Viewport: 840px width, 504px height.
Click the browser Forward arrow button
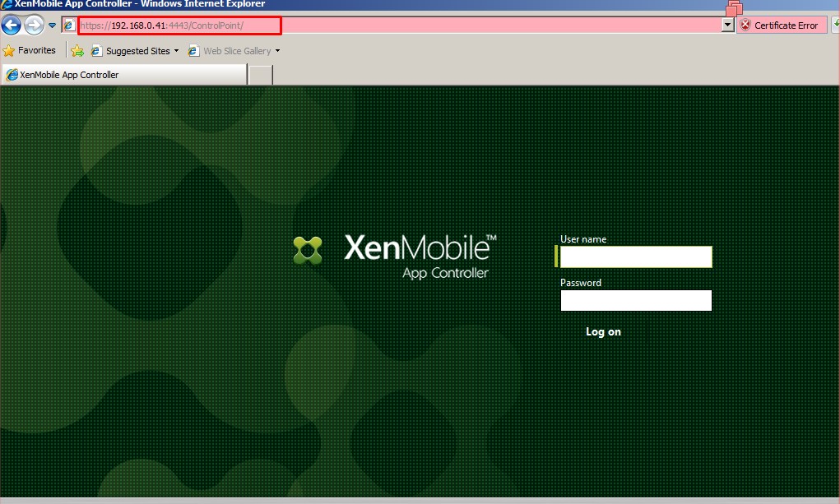tap(34, 25)
